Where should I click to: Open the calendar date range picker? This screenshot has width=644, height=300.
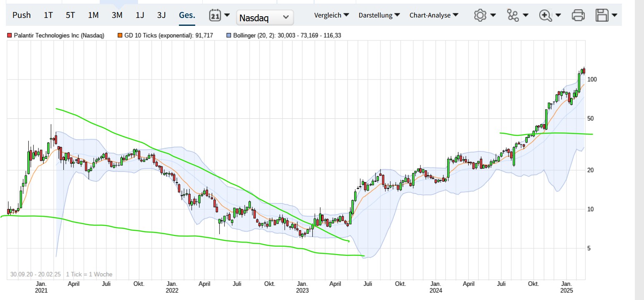pos(219,15)
